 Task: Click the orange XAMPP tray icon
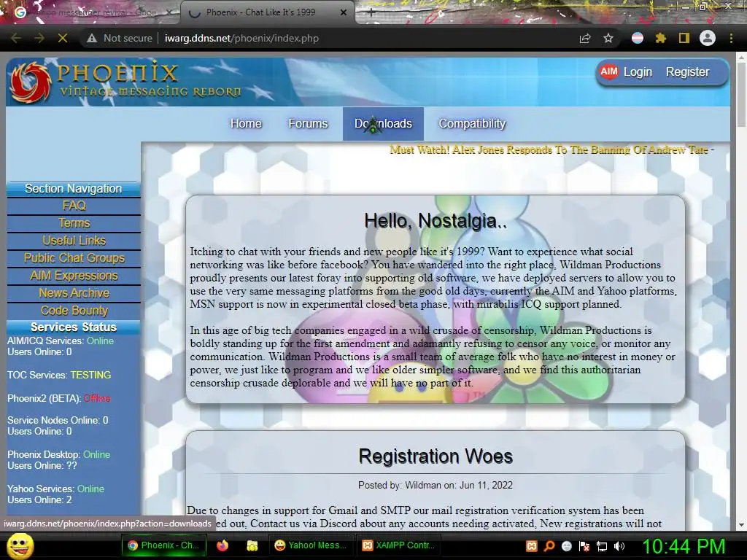tap(532, 546)
